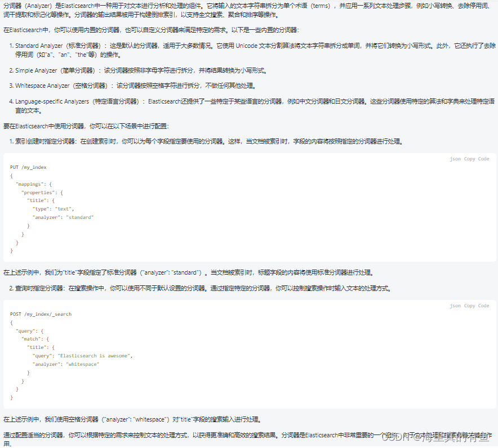The image size is (498, 448).
Task: Click the sentence mentioning ("analyzer": "standard")
Action: tap(189, 272)
